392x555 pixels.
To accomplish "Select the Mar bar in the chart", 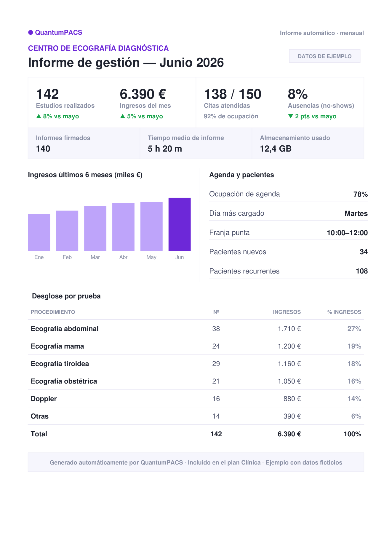I will pos(95,228).
